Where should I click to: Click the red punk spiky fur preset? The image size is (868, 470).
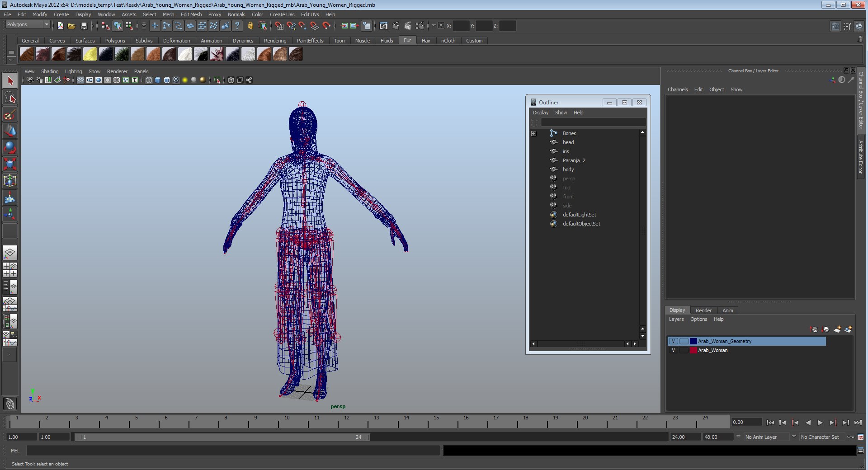click(x=217, y=54)
